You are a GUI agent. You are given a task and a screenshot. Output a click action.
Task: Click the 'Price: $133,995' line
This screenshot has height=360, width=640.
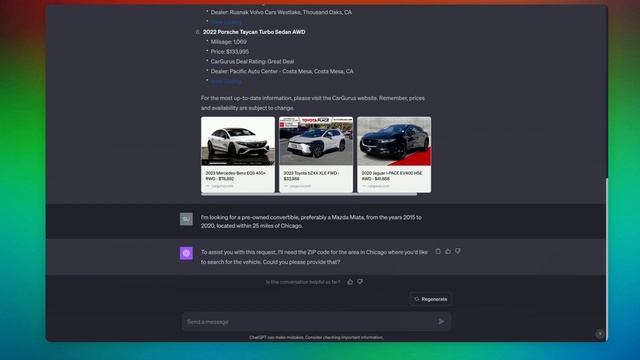(x=230, y=51)
